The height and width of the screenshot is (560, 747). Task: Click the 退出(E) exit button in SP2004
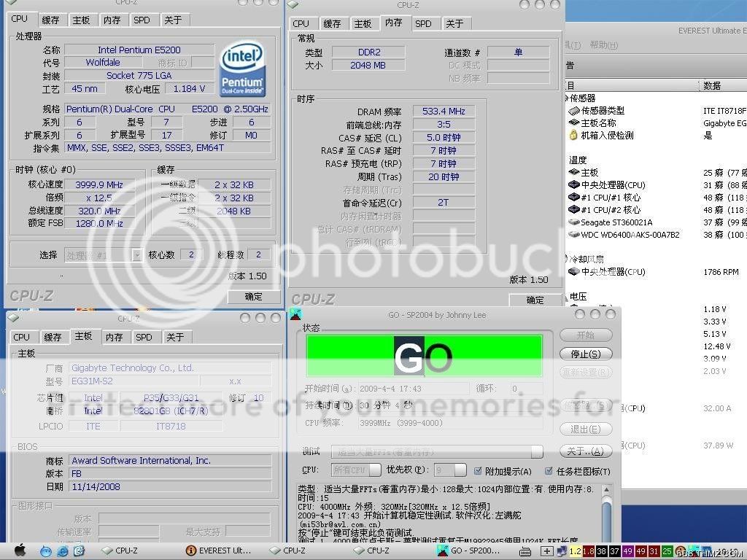pyautogui.click(x=586, y=429)
